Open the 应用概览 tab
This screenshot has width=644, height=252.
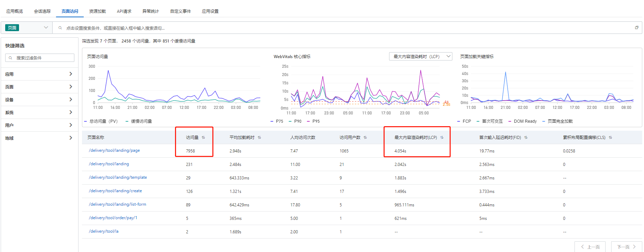pos(15,11)
